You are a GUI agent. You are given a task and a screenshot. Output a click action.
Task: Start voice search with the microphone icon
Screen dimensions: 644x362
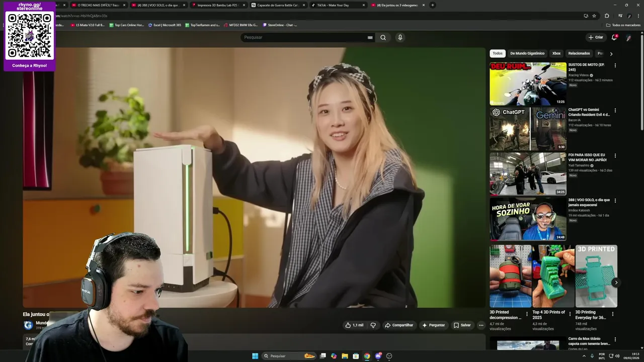click(x=400, y=37)
